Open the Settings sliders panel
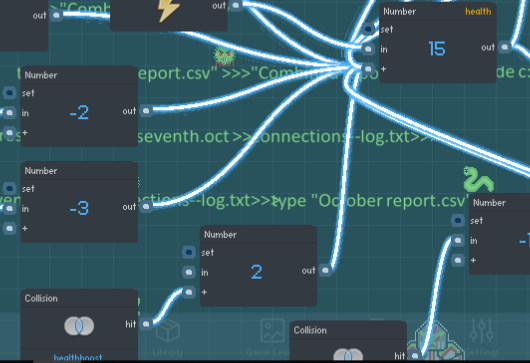Screen dimensions: 530x363 pos(482,338)
